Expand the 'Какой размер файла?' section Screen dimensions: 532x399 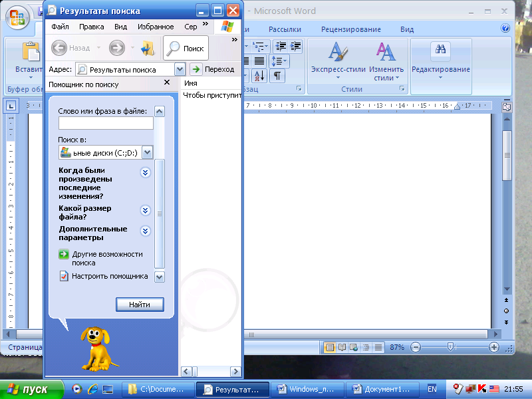click(145, 210)
